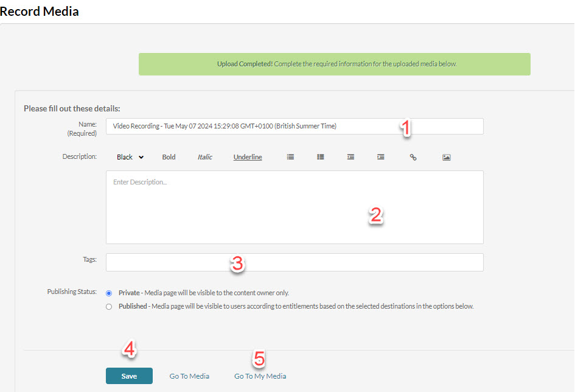This screenshot has height=392, width=575.
Task: Open the Black text color dropdown
Action: click(x=130, y=156)
